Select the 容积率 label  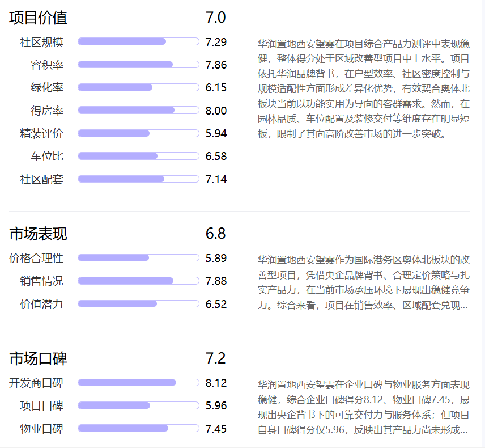(47, 65)
